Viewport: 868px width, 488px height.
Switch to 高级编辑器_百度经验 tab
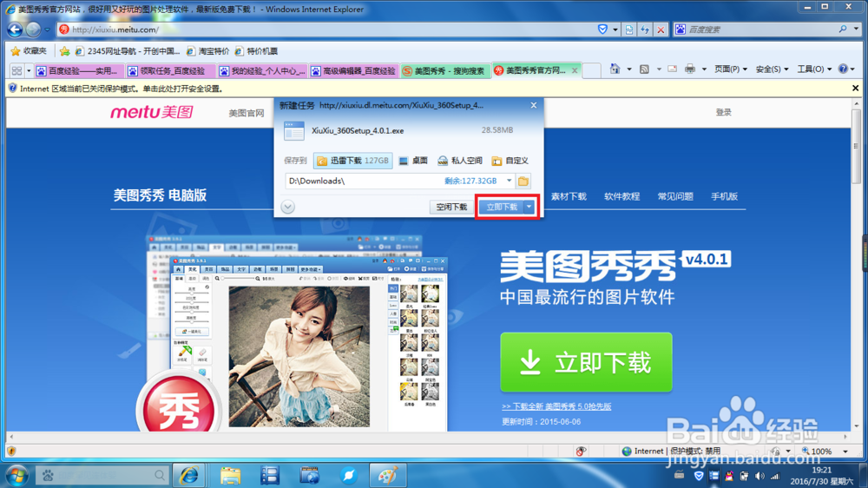tap(352, 70)
